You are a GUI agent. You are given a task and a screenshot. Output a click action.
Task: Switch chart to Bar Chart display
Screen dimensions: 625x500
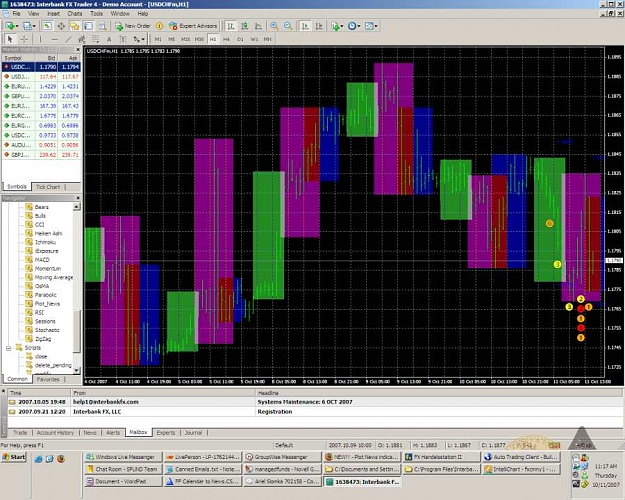tap(231, 26)
